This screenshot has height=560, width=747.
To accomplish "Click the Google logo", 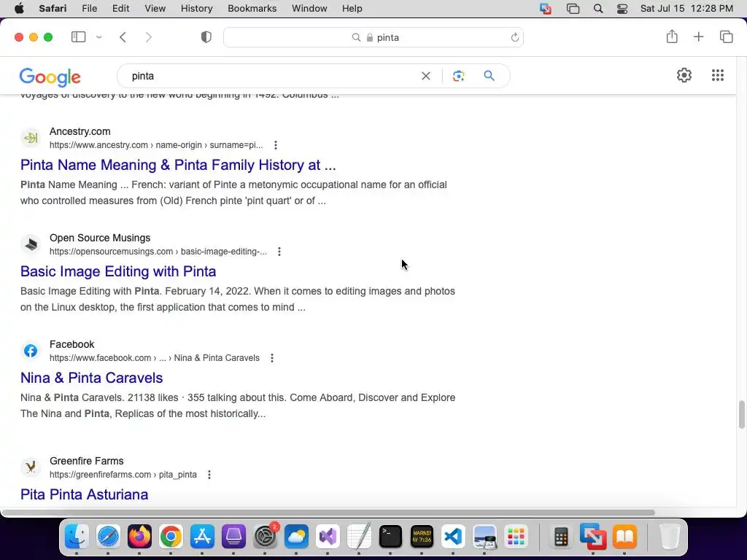I will [x=50, y=77].
